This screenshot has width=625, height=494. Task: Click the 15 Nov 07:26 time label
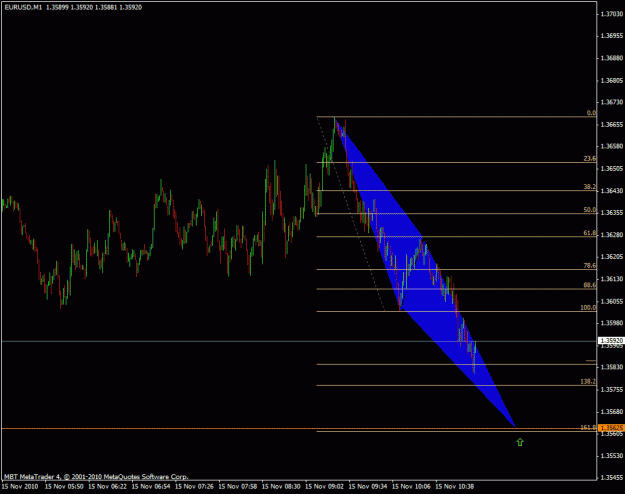coord(195,486)
